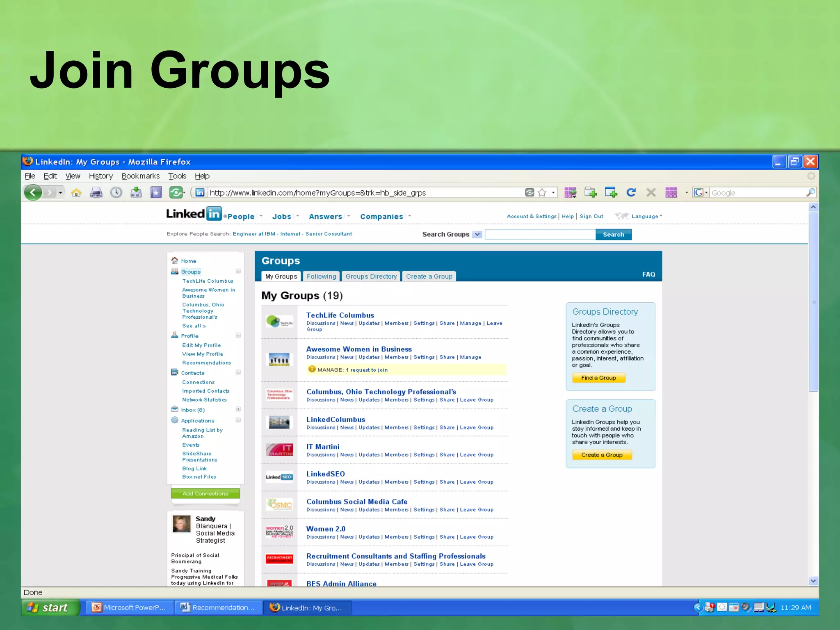Open the Awesome Women in Business group link
The width and height of the screenshot is (840, 630).
tap(359, 349)
